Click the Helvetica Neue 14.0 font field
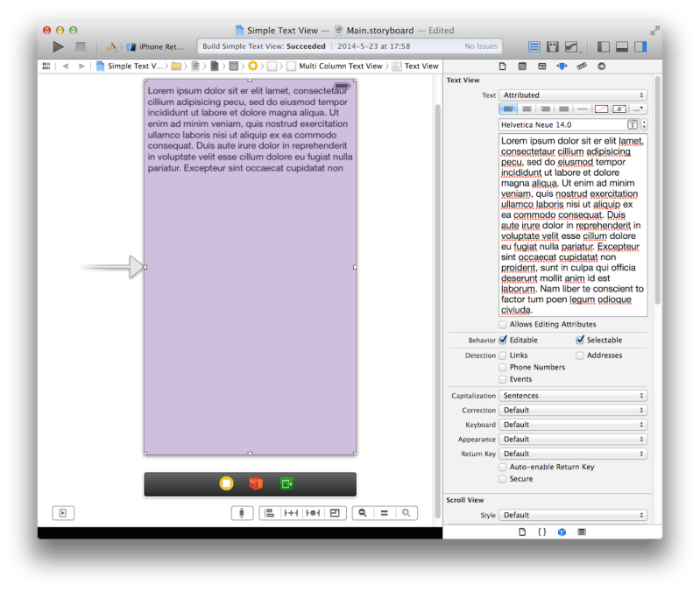This screenshot has height=591, width=700. click(x=569, y=125)
